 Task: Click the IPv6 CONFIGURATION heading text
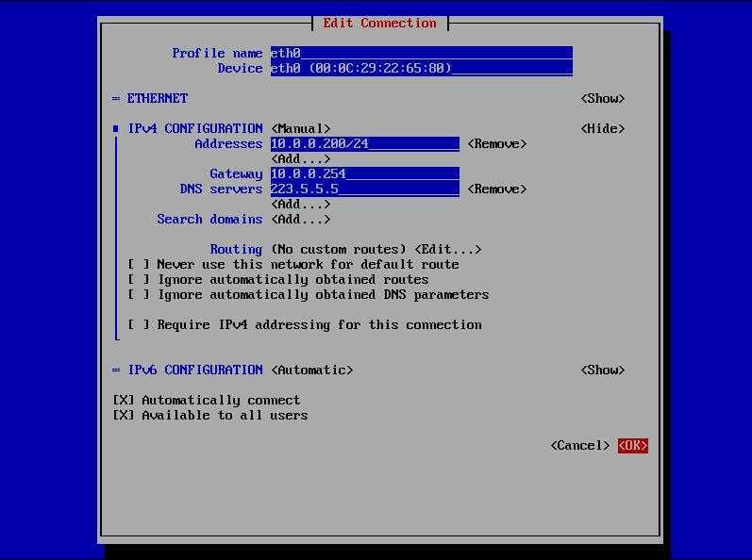click(194, 370)
